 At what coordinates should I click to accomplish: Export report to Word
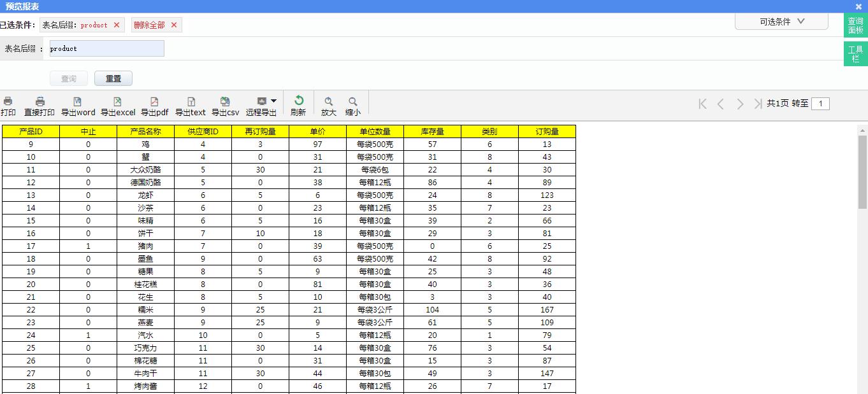pos(78,102)
